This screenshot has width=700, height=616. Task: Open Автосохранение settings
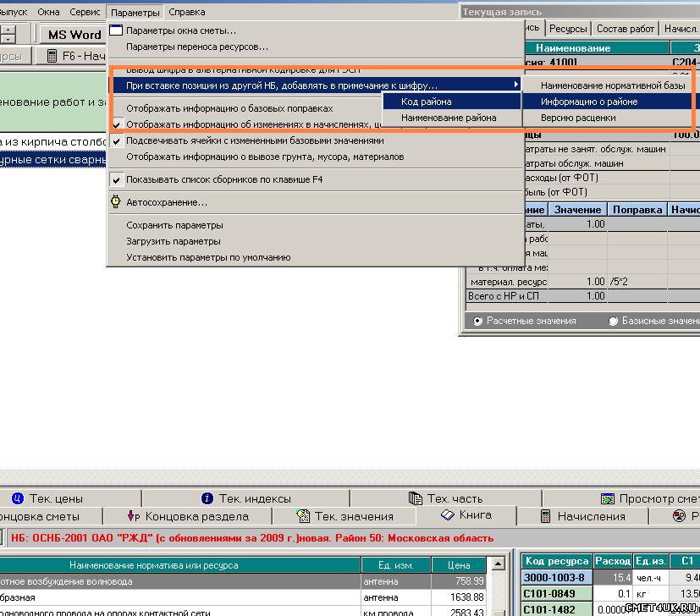pyautogui.click(x=315, y=202)
